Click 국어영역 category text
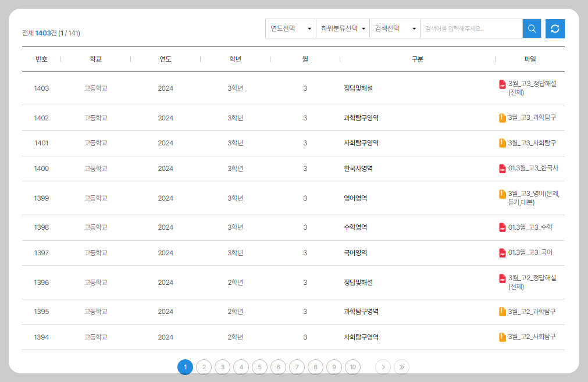The height and width of the screenshot is (382, 588). pos(355,253)
